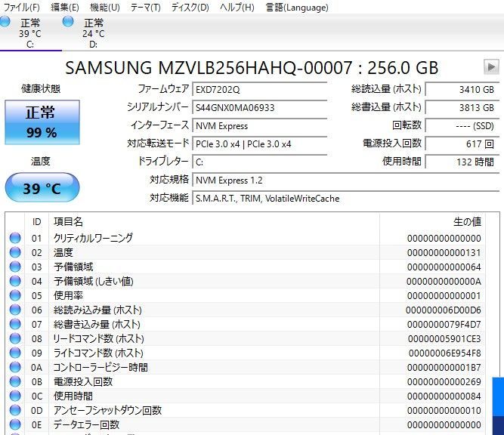Image resolution: width=504 pixels, height=435 pixels.
Task: Click the 項目名 column header
Action: [x=214, y=222]
